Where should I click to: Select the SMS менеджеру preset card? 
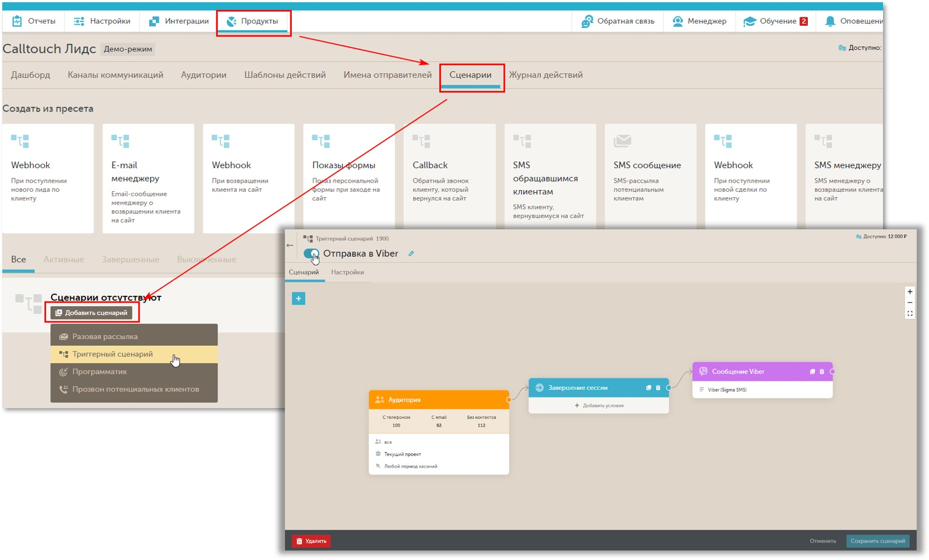[x=844, y=176]
